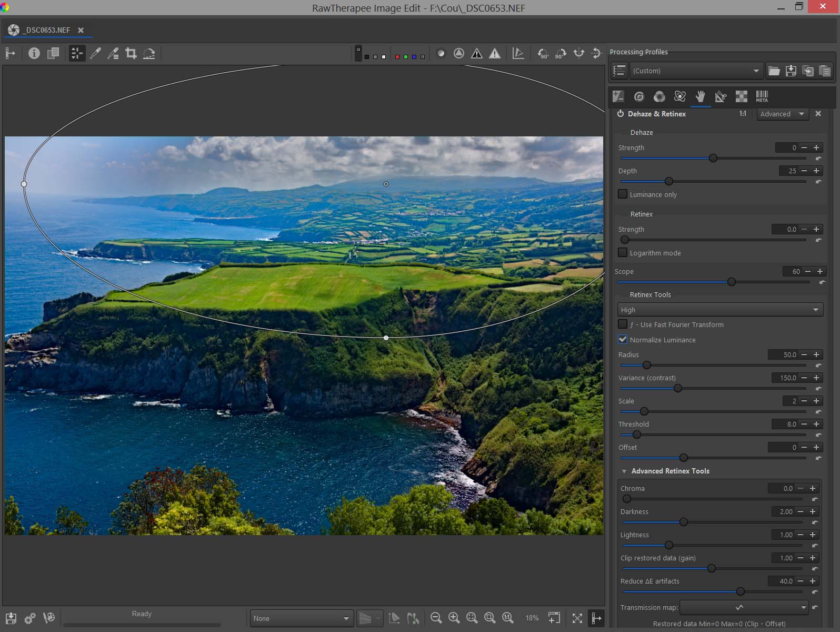Toggle Dehaze & Retinex power button

tap(621, 114)
